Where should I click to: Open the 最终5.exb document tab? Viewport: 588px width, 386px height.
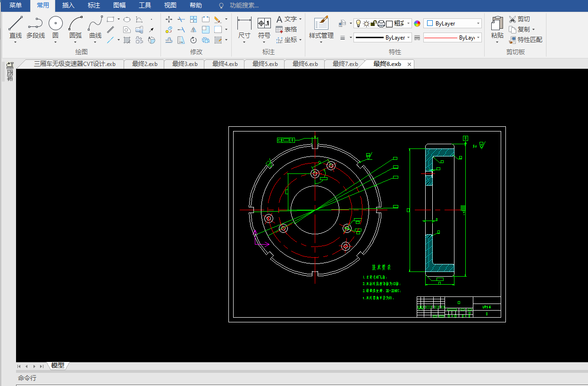click(x=265, y=64)
